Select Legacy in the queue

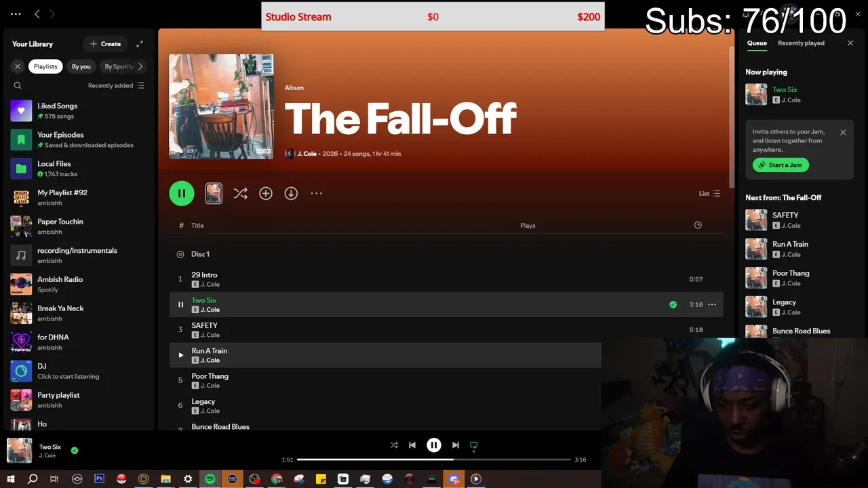coord(800,307)
